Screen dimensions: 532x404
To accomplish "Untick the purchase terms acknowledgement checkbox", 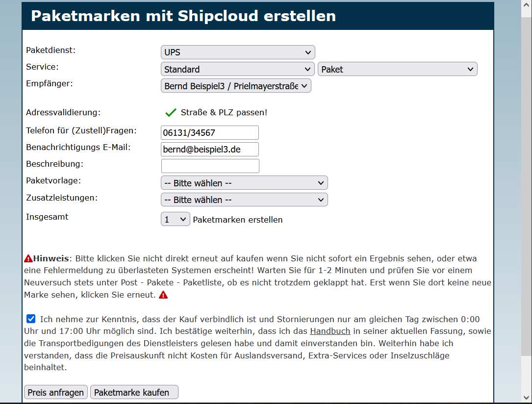I will (31, 319).
